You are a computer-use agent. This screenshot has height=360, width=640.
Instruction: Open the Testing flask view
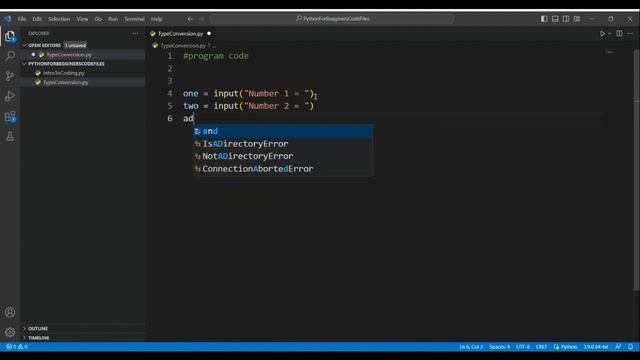(10, 136)
